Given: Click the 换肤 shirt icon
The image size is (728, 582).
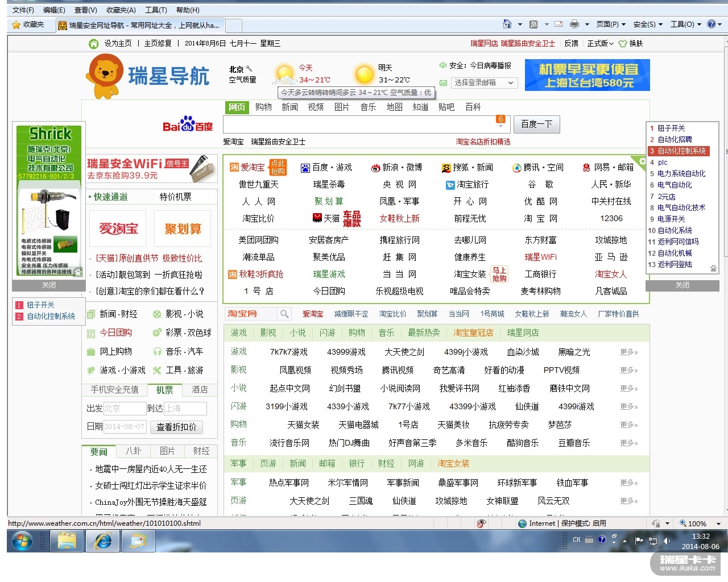Looking at the screenshot, I should click(623, 43).
